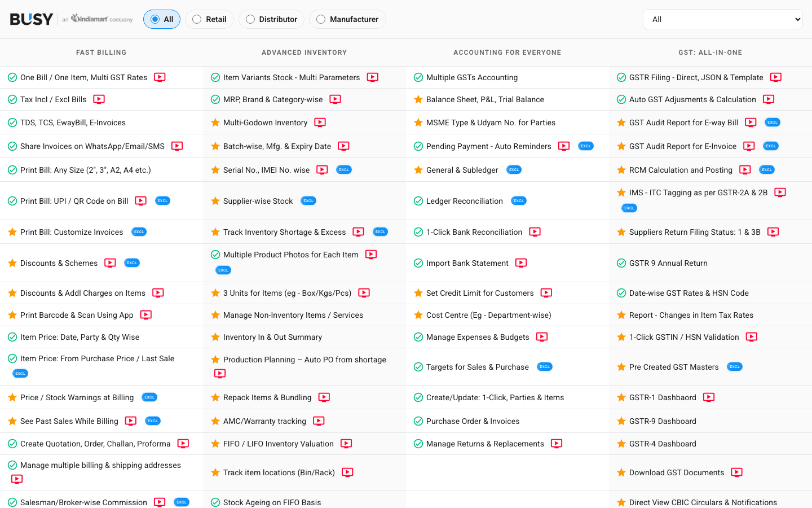
Task: Click EXCL badge next to Print Bill: UPI / QR Code
Action: pyautogui.click(x=162, y=201)
